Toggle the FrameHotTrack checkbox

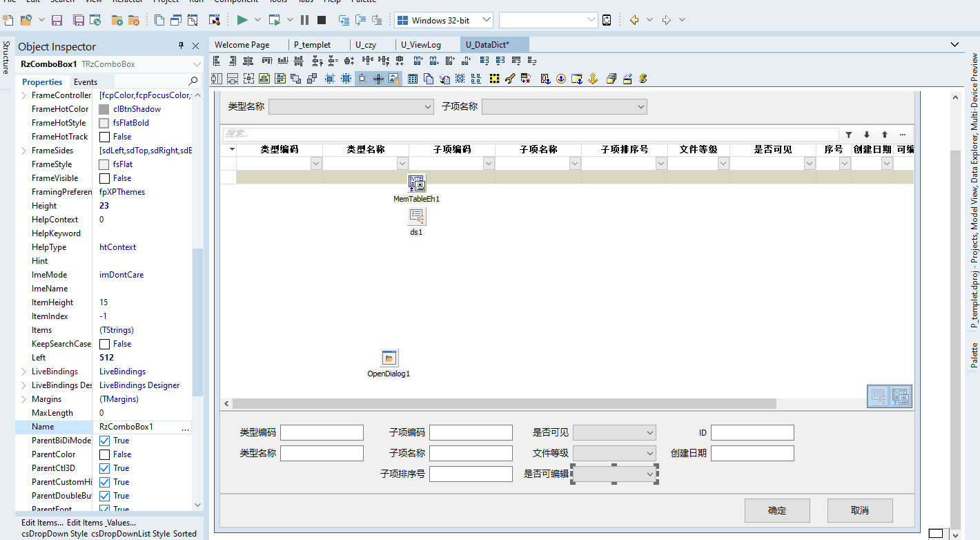click(104, 137)
